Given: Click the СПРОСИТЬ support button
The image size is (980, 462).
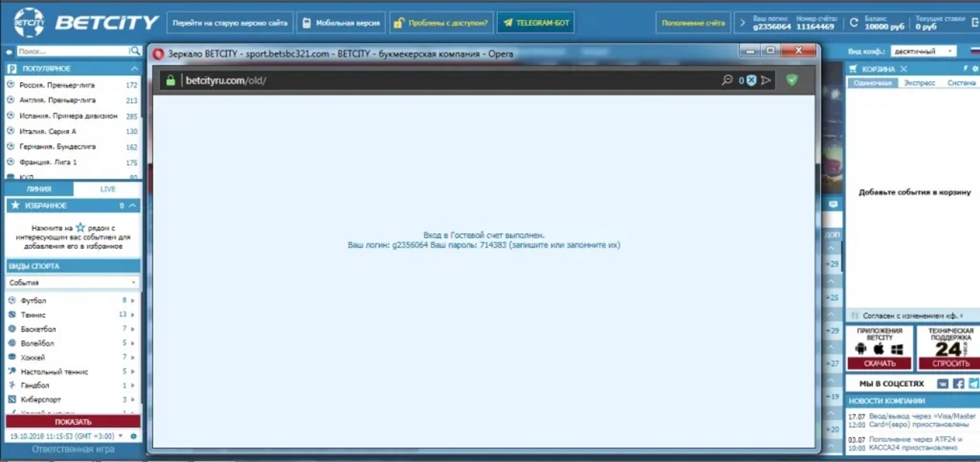Looking at the screenshot, I should point(950,364).
